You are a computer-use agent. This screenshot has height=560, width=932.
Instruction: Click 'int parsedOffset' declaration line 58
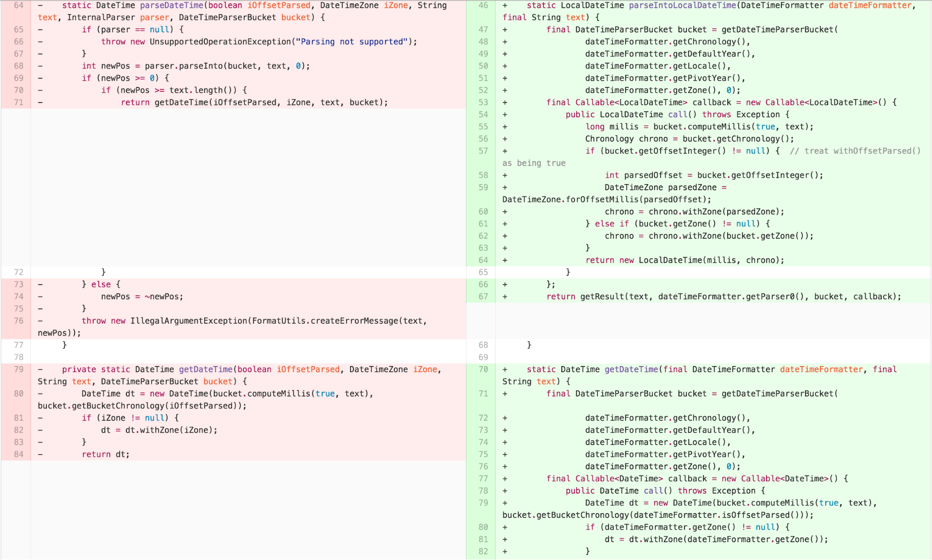(643, 175)
